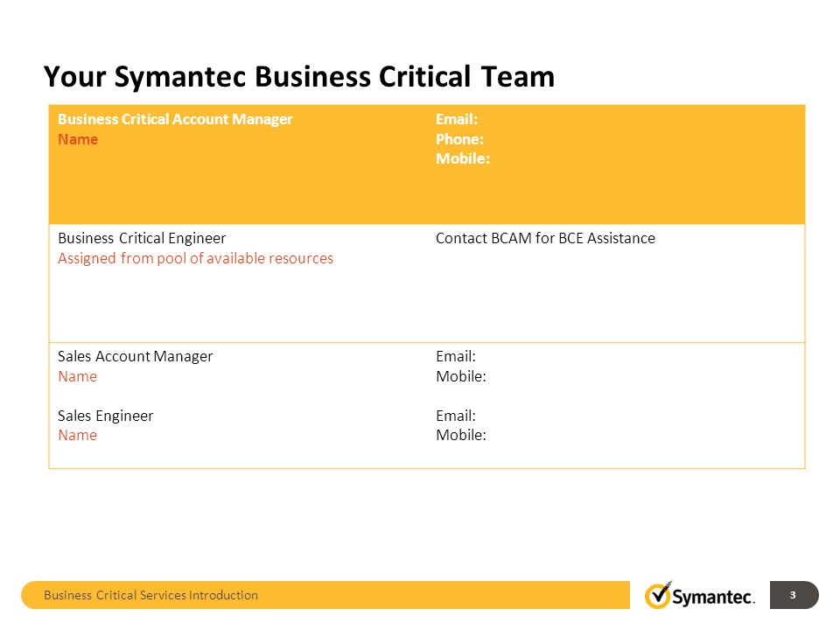Viewport: 840px width, 630px height.
Task: Click the 'Business Critical Engineer' text
Action: [142, 238]
